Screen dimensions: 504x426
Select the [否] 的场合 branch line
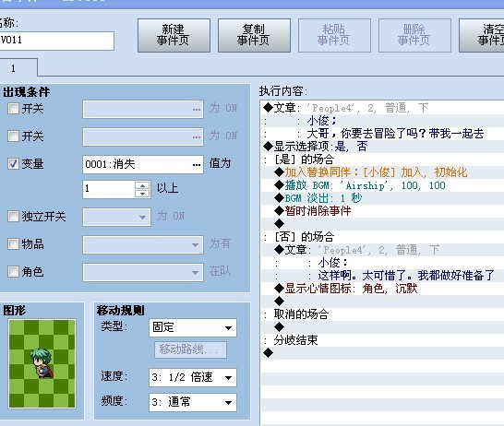[382, 237]
